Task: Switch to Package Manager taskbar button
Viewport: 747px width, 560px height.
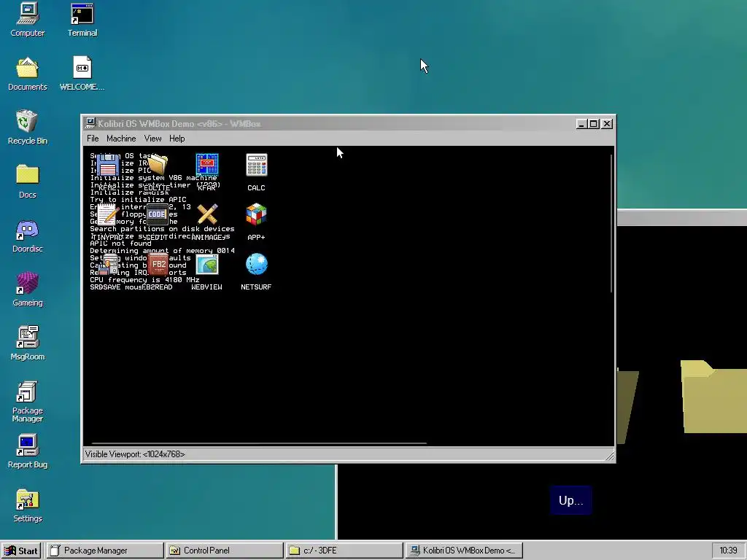Action: [x=105, y=551]
